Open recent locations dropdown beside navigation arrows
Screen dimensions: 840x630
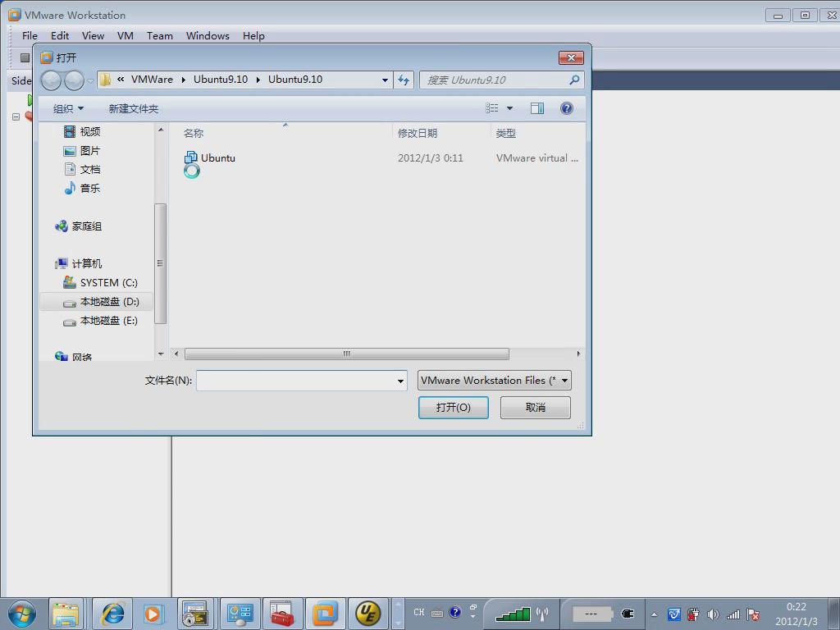[x=90, y=81]
